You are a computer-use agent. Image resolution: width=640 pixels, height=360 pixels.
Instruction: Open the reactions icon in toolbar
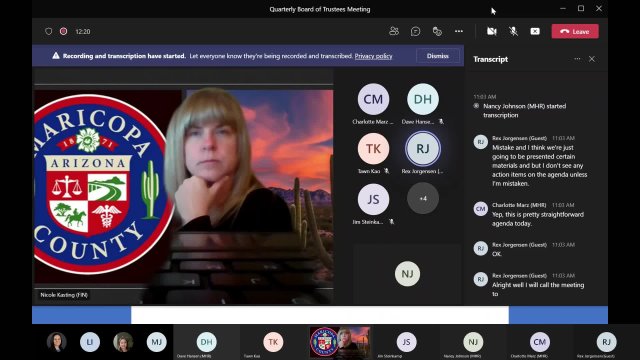[437, 31]
